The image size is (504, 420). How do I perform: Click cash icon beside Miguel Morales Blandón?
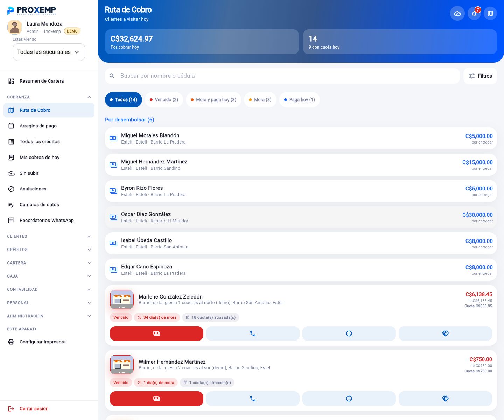[x=113, y=138]
